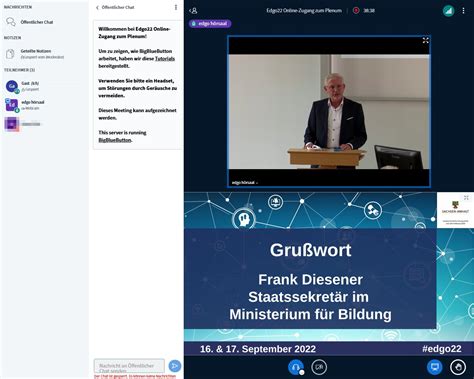
Task: Select the edgo hörsaal participant
Action: (33, 105)
